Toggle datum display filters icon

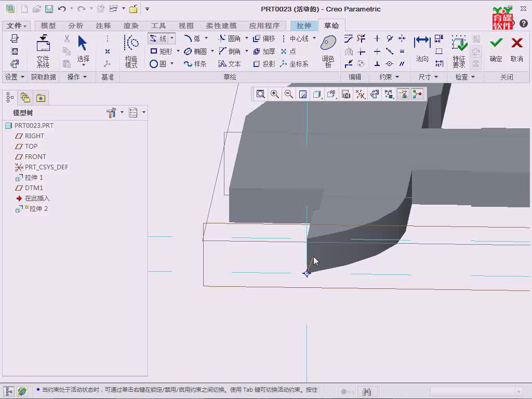click(360, 94)
